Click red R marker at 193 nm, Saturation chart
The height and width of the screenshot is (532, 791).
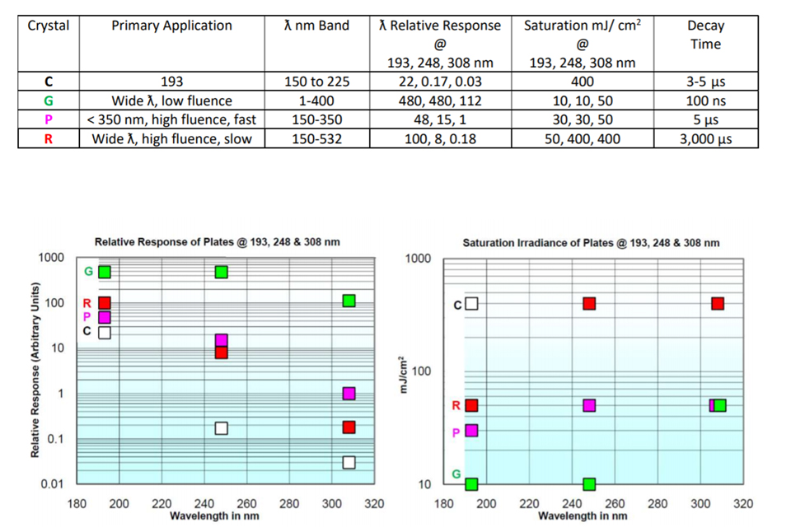pos(471,405)
